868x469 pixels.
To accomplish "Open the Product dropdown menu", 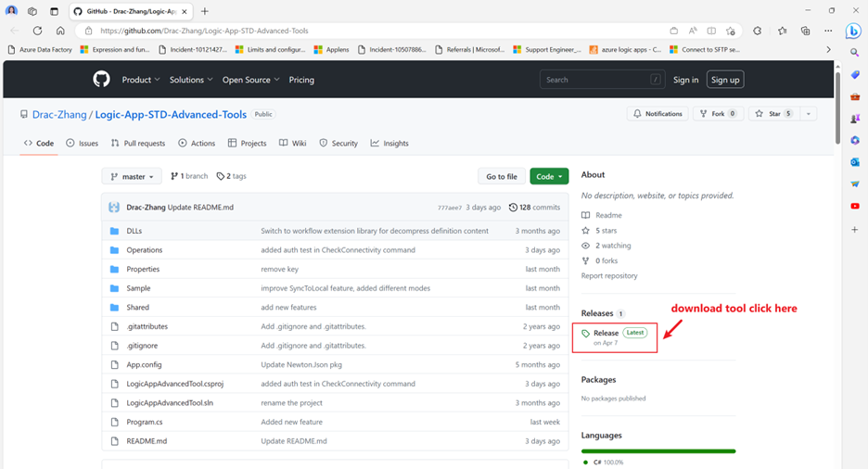I will (x=141, y=80).
